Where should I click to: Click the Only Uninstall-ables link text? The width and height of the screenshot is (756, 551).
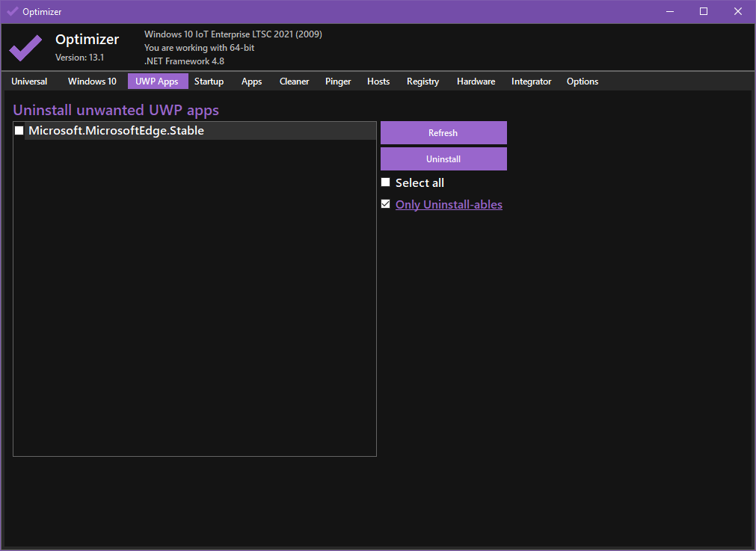(x=449, y=205)
